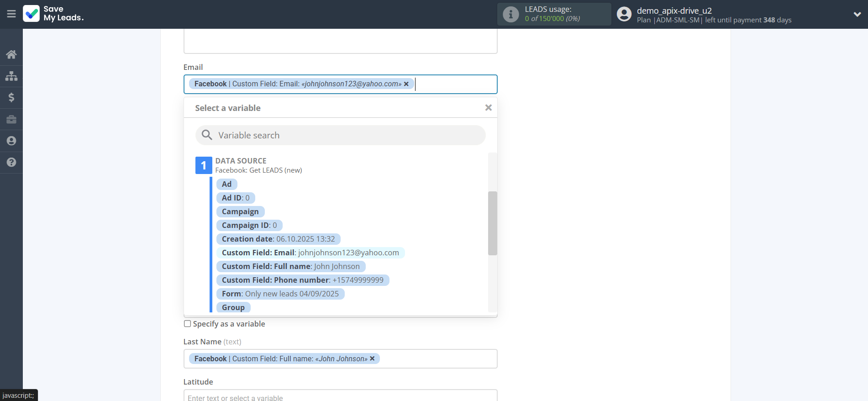
Task: Enable the Specify as a variable checkbox
Action: [x=187, y=324]
